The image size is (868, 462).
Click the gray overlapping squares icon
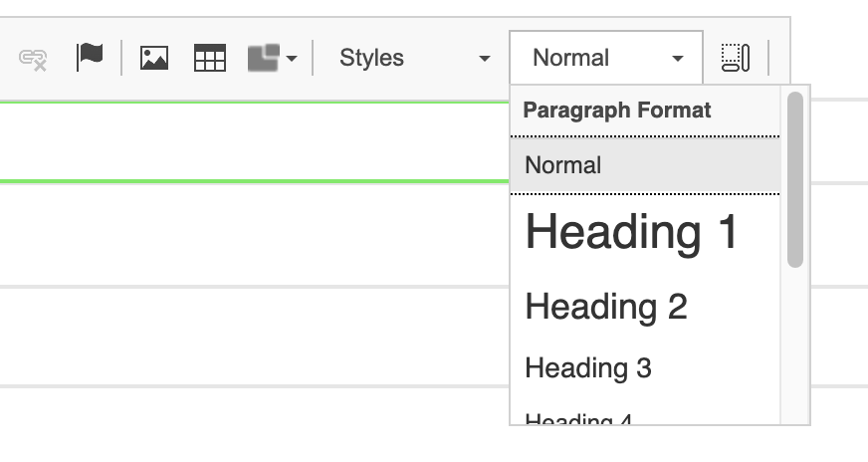coord(264,58)
